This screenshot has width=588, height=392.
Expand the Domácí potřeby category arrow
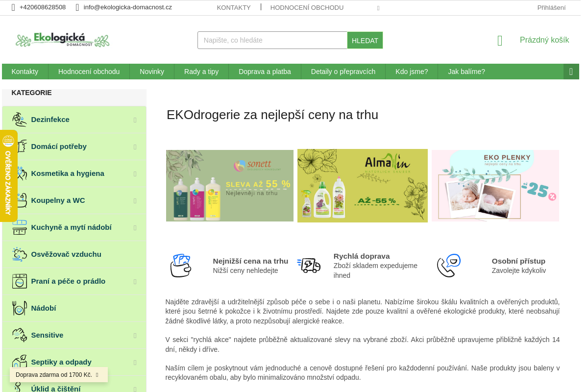(135, 147)
